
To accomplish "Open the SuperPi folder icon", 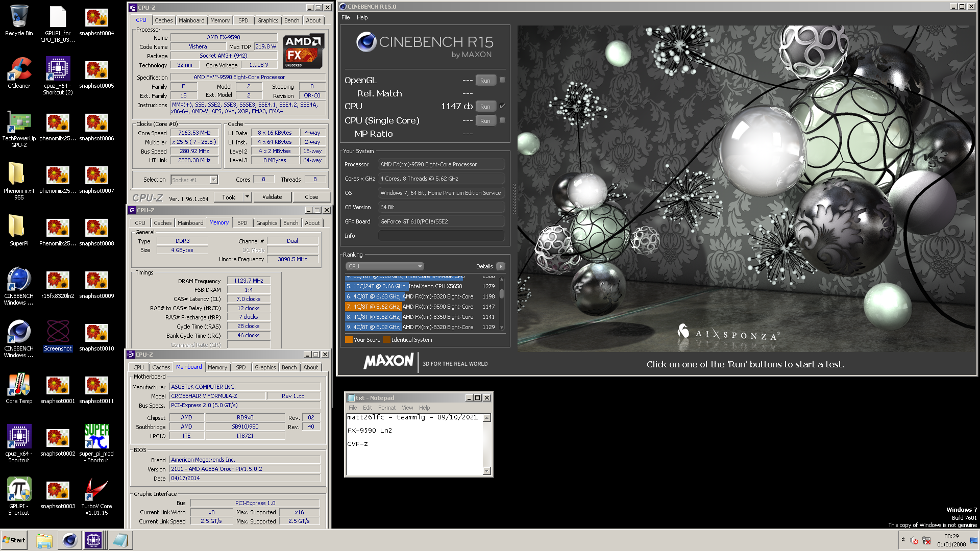I will tap(19, 231).
